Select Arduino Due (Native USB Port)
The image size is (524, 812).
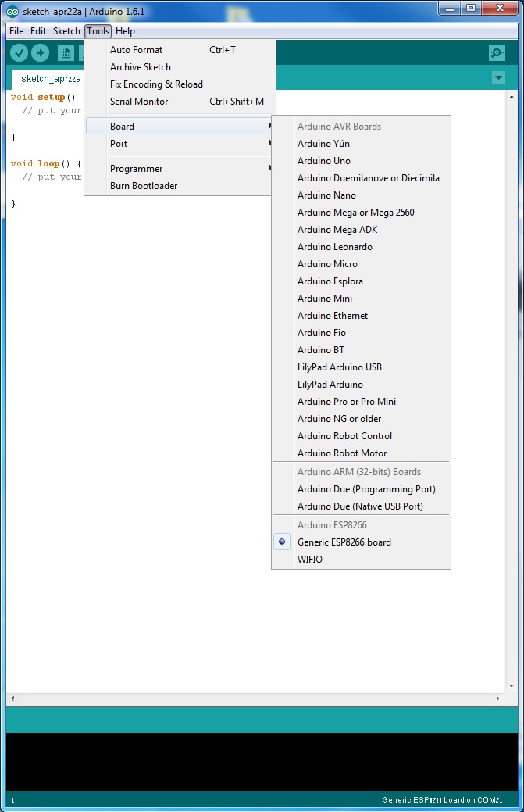click(x=361, y=506)
